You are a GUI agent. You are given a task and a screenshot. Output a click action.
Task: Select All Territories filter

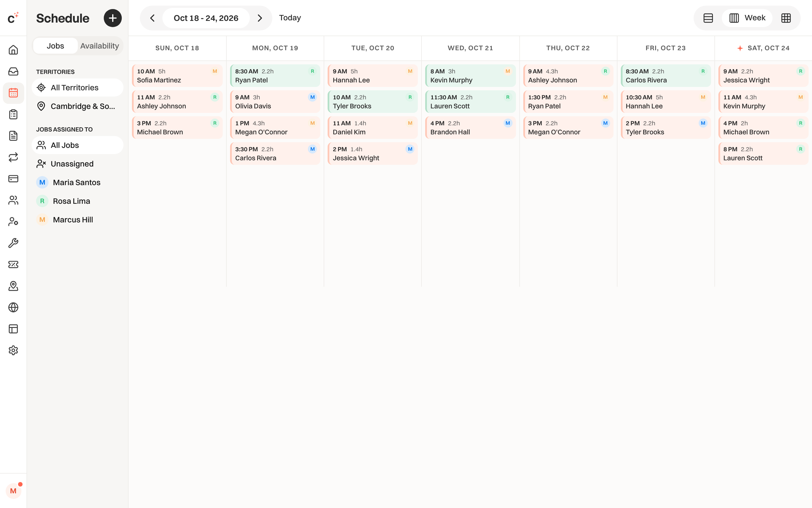pos(78,88)
